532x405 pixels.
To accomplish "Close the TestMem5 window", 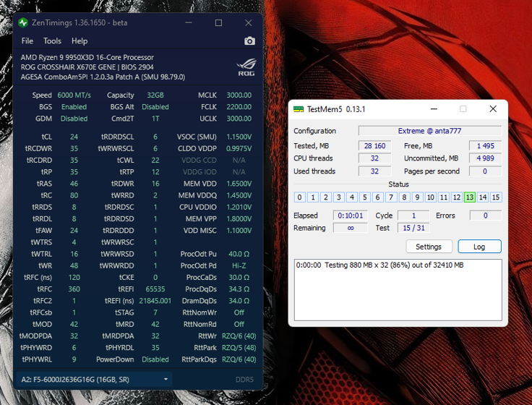I will (x=493, y=109).
